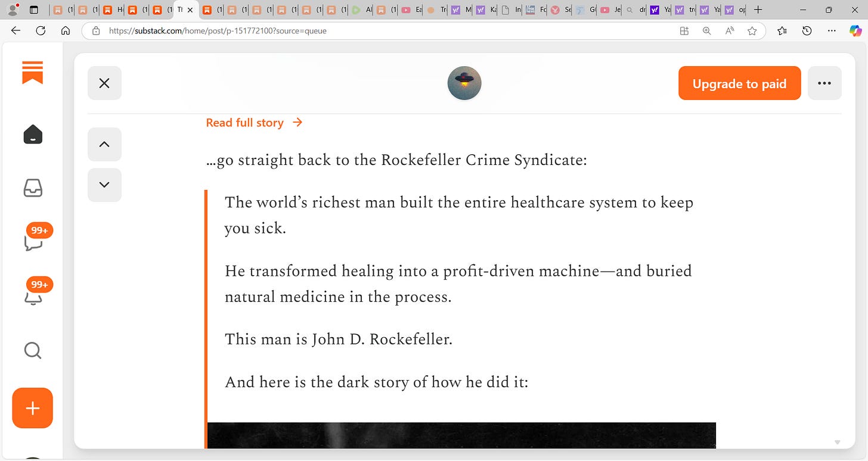Switch to the first YouTube 'Ea' tab
The width and height of the screenshot is (868, 461).
[x=411, y=10]
